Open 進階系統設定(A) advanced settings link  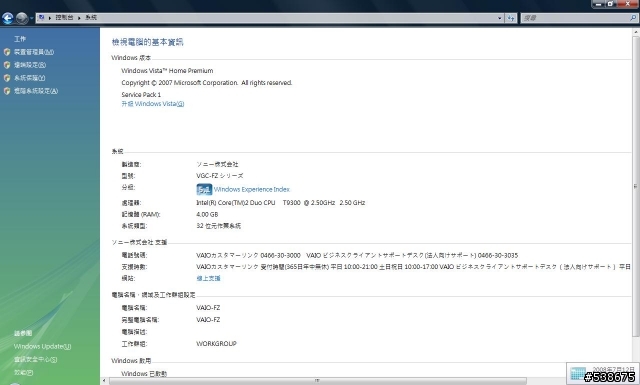click(x=36, y=91)
